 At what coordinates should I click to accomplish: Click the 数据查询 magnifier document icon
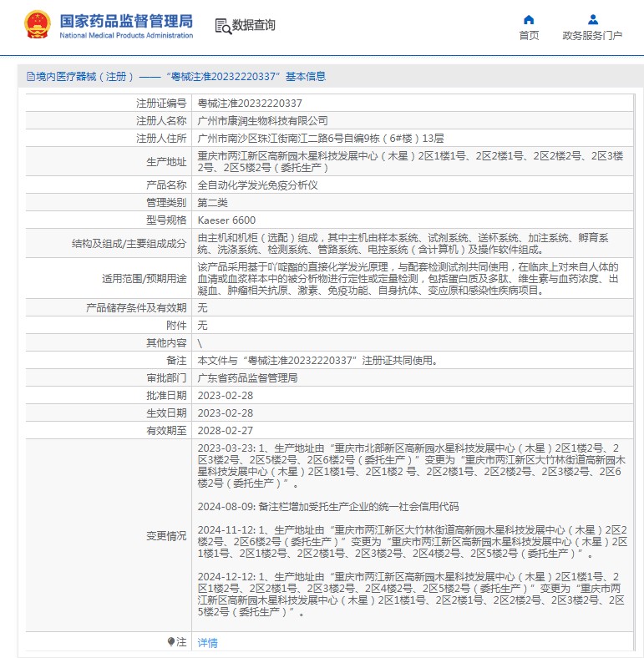[222, 26]
